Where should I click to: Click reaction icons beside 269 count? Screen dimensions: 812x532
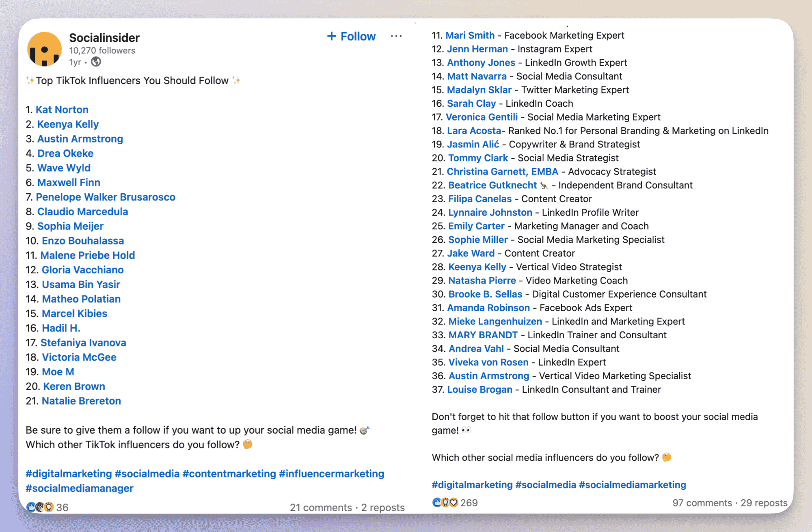[x=445, y=502]
